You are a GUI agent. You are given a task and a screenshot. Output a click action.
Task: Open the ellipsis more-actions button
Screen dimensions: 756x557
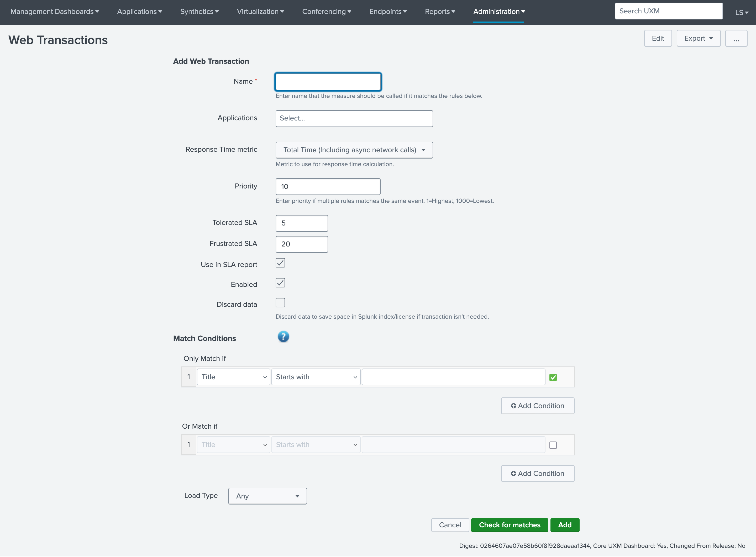(x=736, y=38)
